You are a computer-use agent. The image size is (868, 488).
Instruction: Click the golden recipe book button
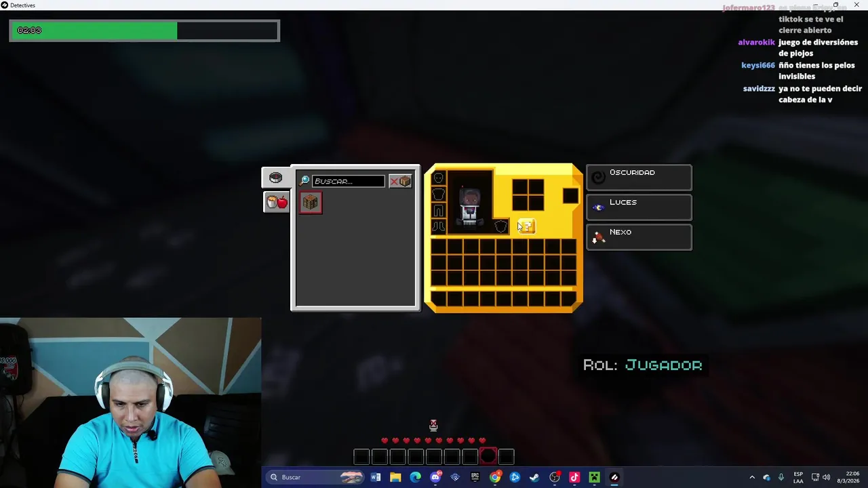(x=527, y=227)
